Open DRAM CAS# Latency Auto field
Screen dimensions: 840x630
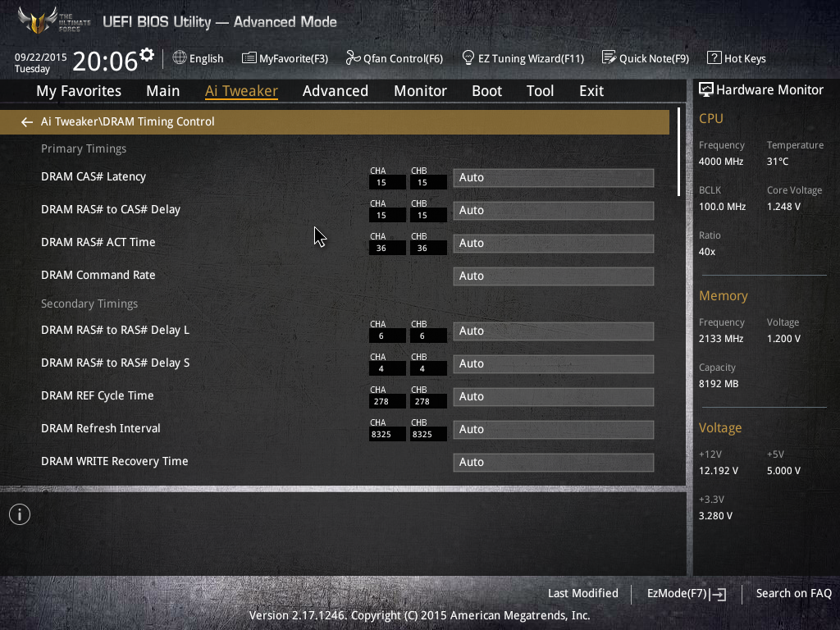[x=554, y=178]
